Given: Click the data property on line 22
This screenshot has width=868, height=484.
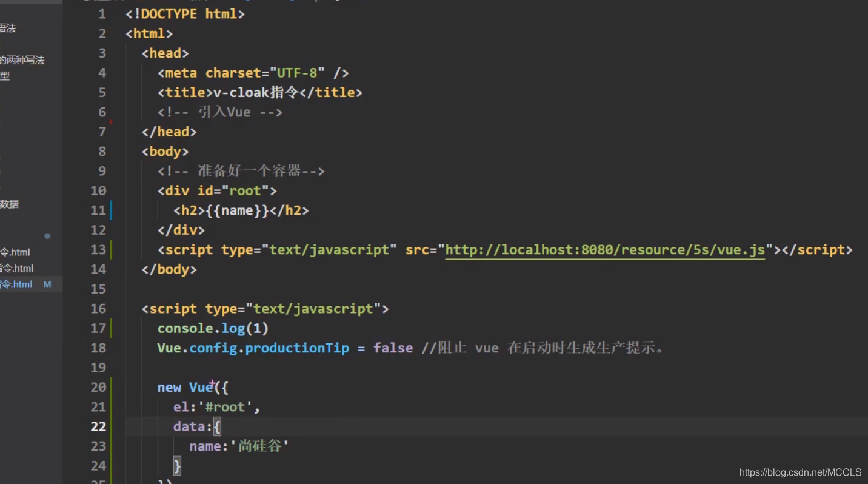Looking at the screenshot, I should pos(189,427).
